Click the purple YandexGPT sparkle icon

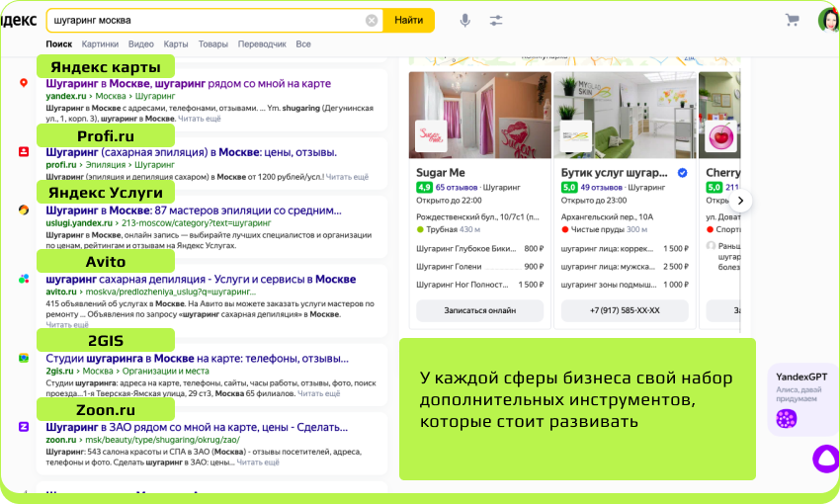tap(787, 419)
